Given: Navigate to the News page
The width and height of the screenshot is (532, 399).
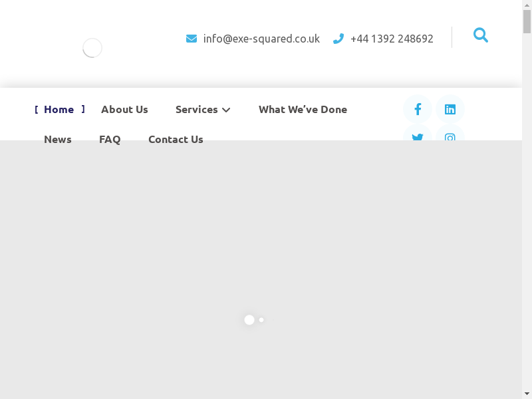Looking at the screenshot, I should pos(58,139).
